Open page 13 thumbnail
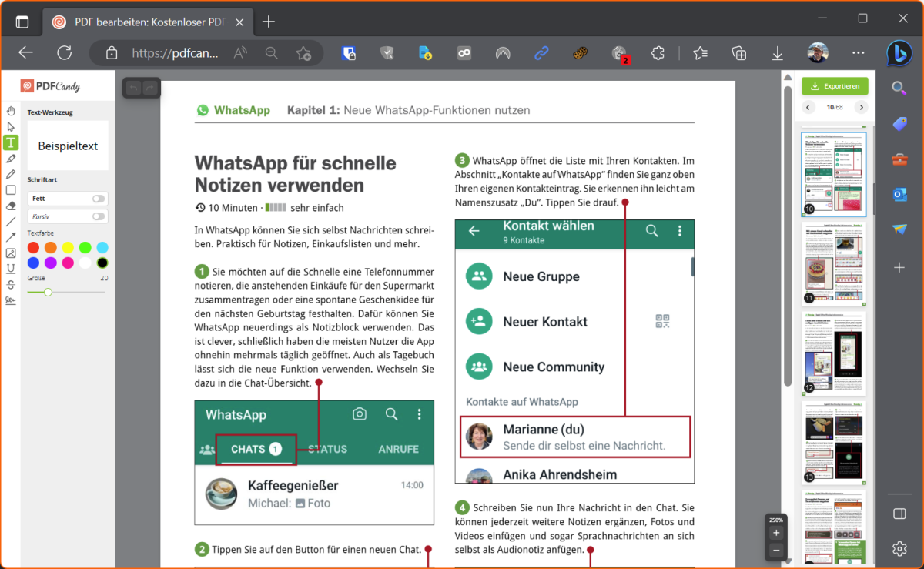 834,442
